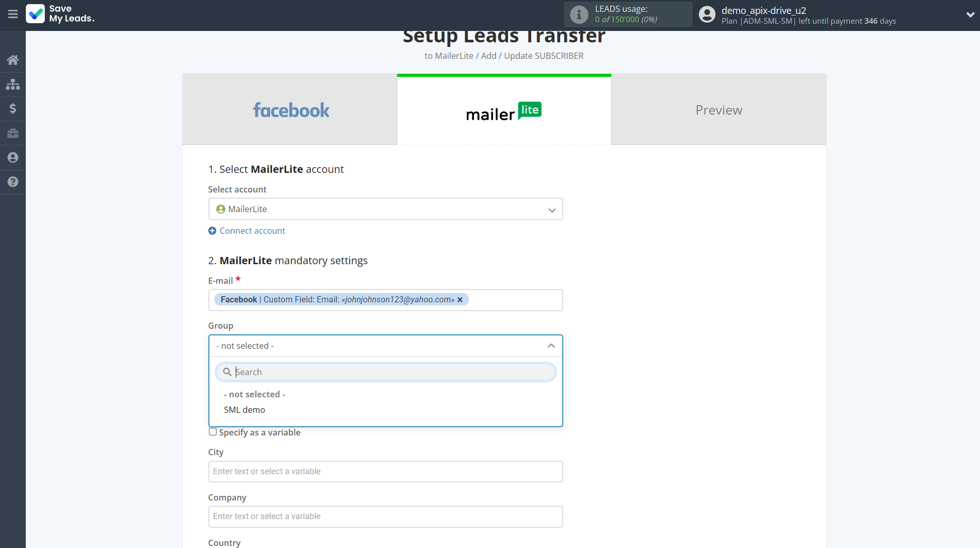Expand the Select account MailerLite dropdown
980x548 pixels.
(x=385, y=209)
